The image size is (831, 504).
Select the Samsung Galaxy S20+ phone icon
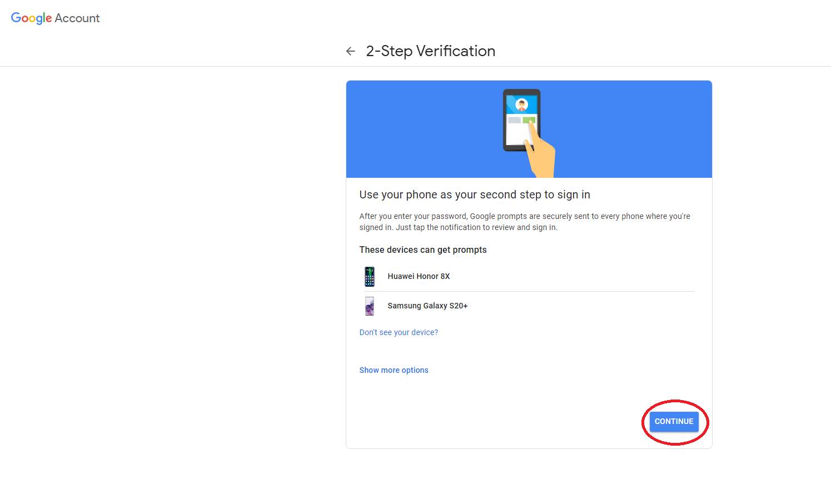[x=370, y=306]
